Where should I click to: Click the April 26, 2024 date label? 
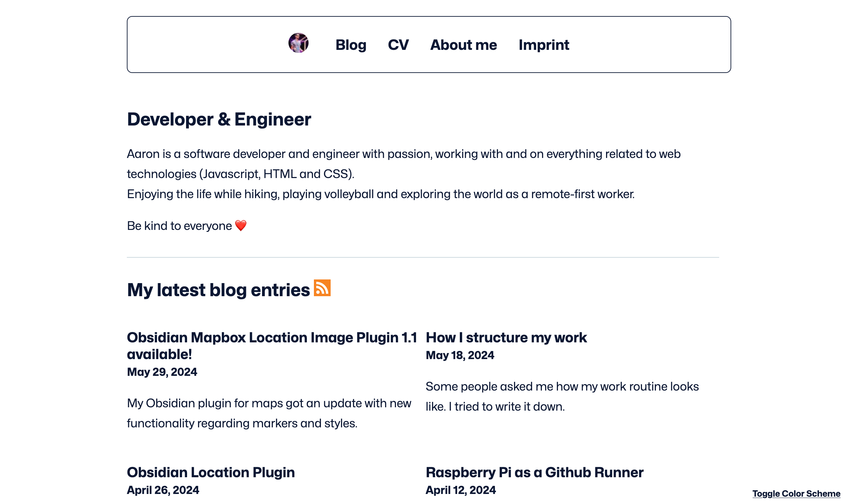point(163,490)
